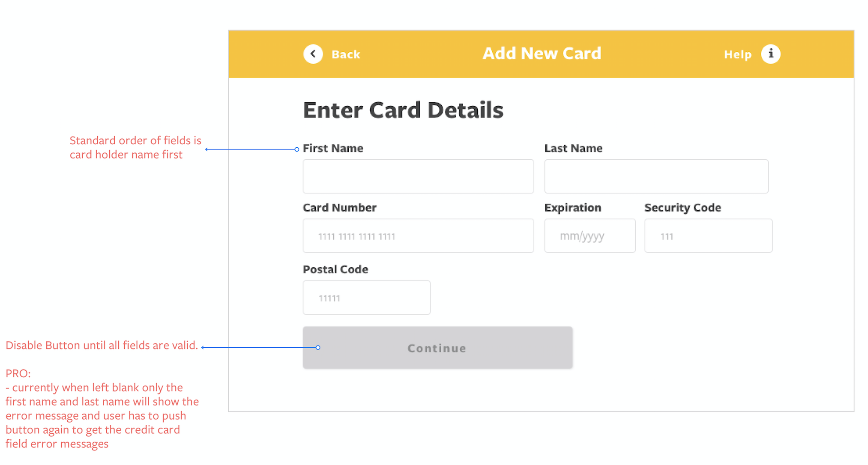This screenshot has width=868, height=465.
Task: Click the "Back" text link
Action: tap(345, 54)
